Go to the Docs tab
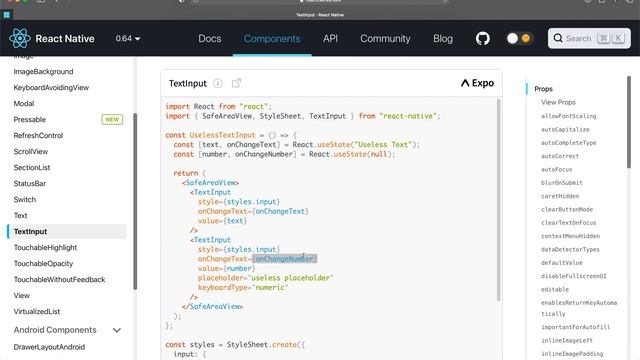 click(x=210, y=38)
